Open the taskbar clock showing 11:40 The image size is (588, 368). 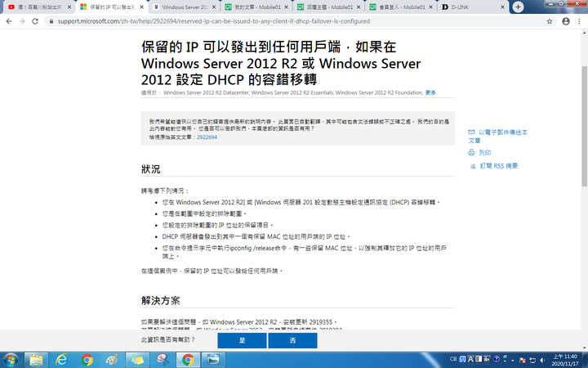pyautogui.click(x=565, y=360)
